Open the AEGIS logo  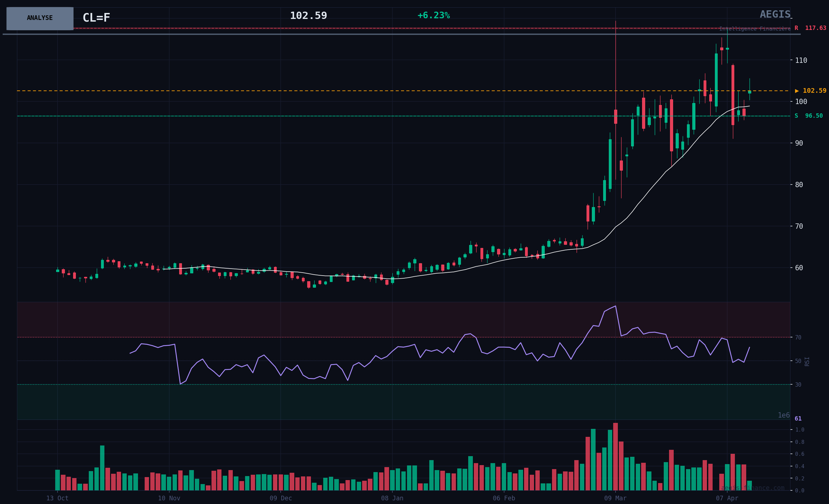click(x=775, y=15)
